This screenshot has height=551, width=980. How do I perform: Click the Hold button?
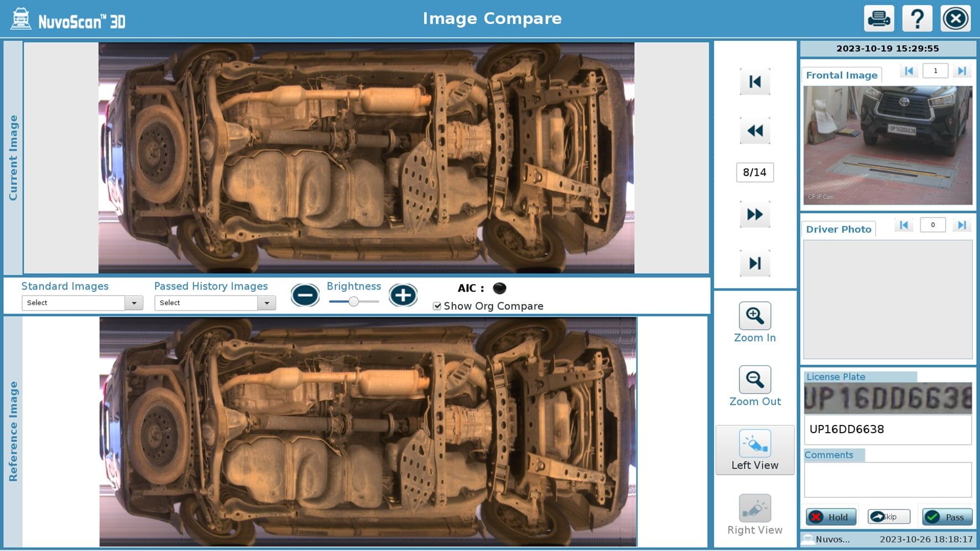click(x=831, y=517)
